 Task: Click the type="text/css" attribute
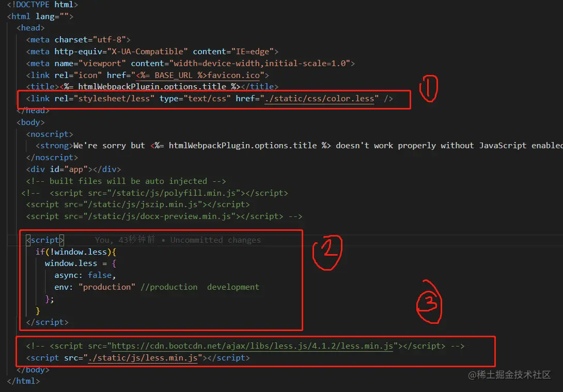[x=195, y=99]
